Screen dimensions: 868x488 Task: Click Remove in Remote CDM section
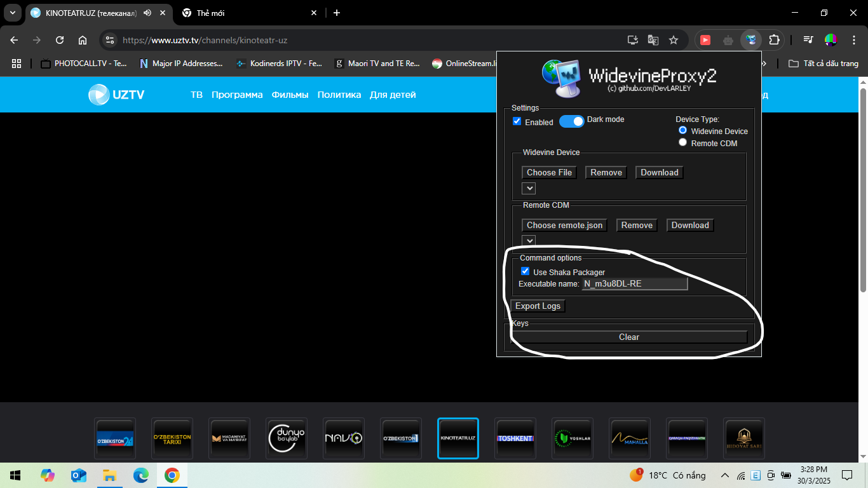[637, 225]
